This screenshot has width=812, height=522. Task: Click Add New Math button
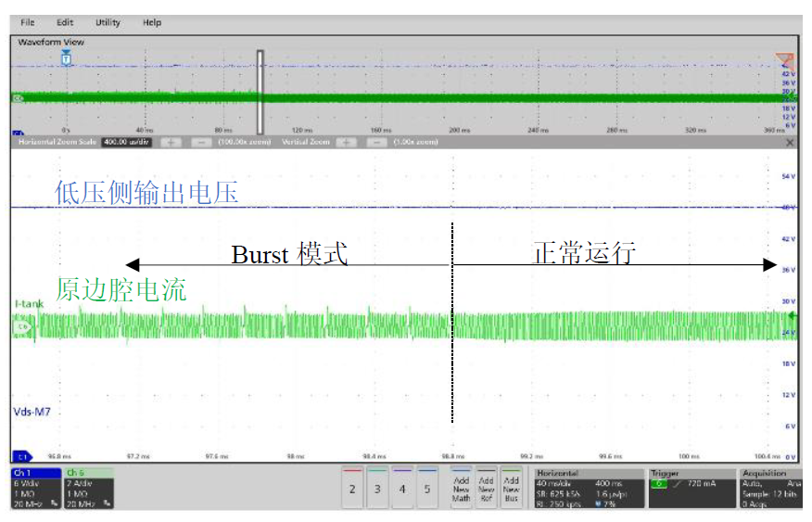(x=461, y=488)
